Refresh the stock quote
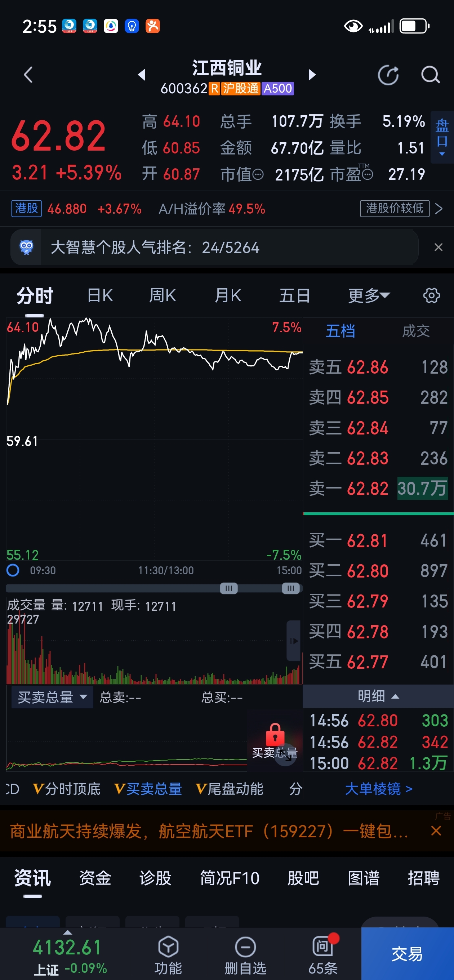 click(388, 75)
